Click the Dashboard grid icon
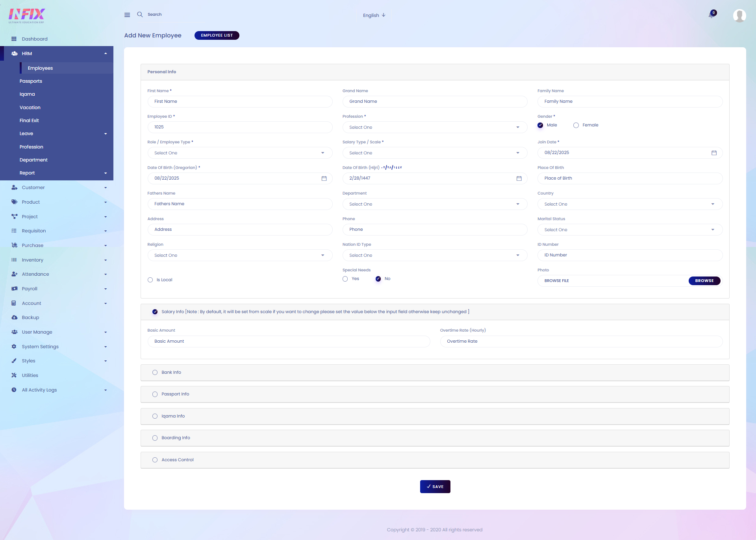The width and height of the screenshot is (756, 540). (x=14, y=39)
